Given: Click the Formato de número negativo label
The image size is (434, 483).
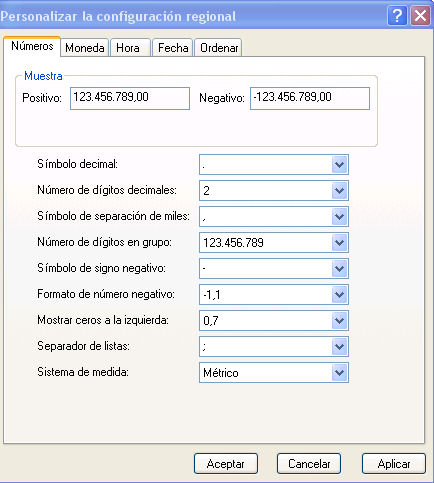Looking at the screenshot, I should tap(106, 294).
